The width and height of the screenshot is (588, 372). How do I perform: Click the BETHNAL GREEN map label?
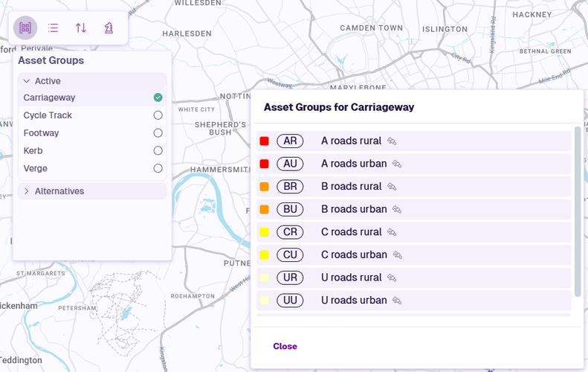[545, 51]
